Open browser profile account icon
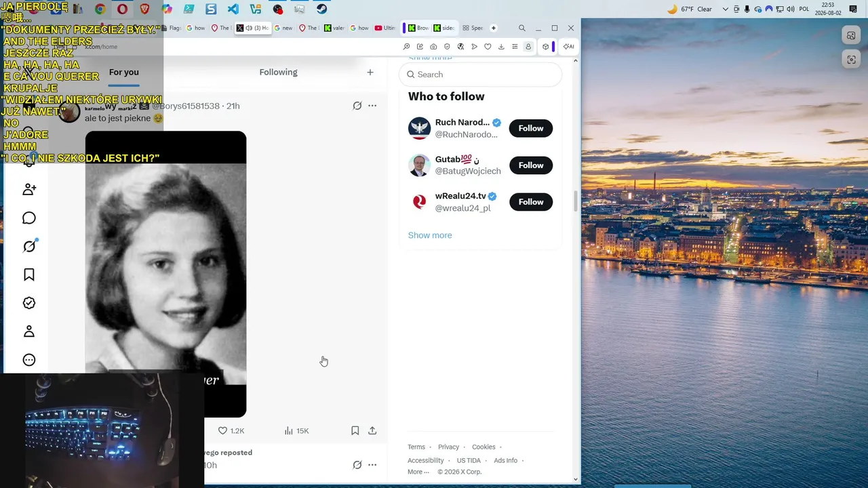Image resolution: width=868 pixels, height=488 pixels. 528,47
